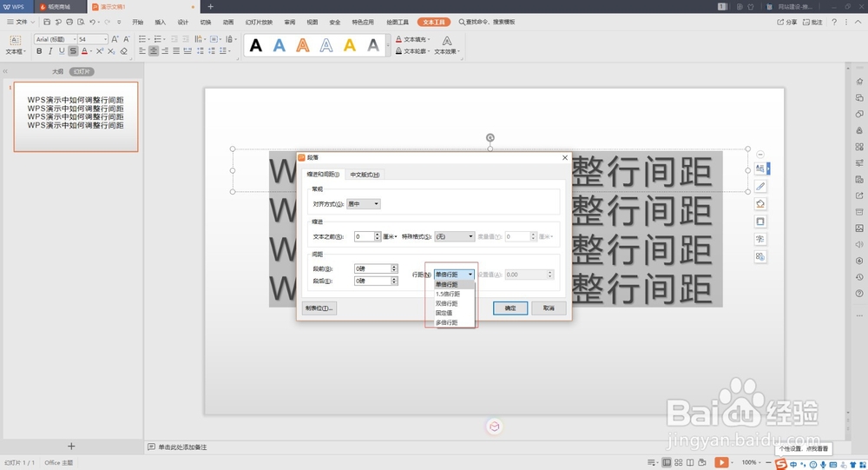Open the 幻灯片放映 ribbon tab
The image size is (868, 470).
coord(259,23)
